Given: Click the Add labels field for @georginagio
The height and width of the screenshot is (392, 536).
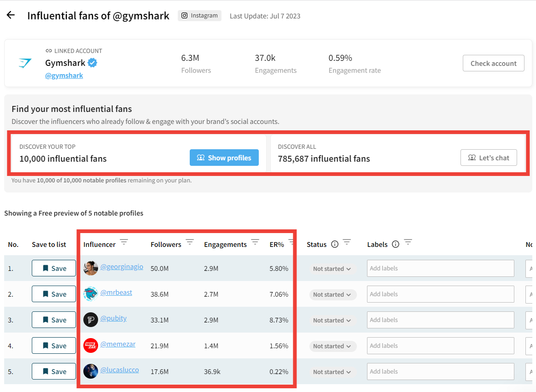Looking at the screenshot, I should pos(441,268).
